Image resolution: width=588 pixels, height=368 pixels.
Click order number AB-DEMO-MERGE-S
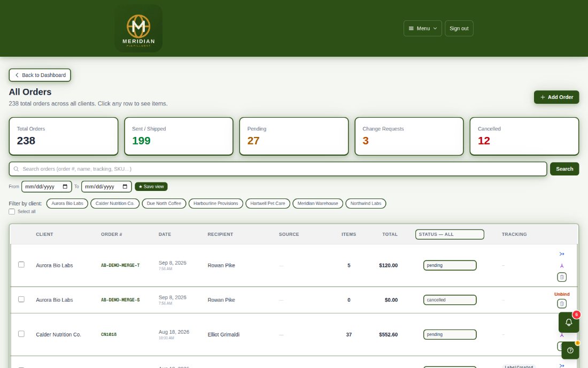[120, 300]
